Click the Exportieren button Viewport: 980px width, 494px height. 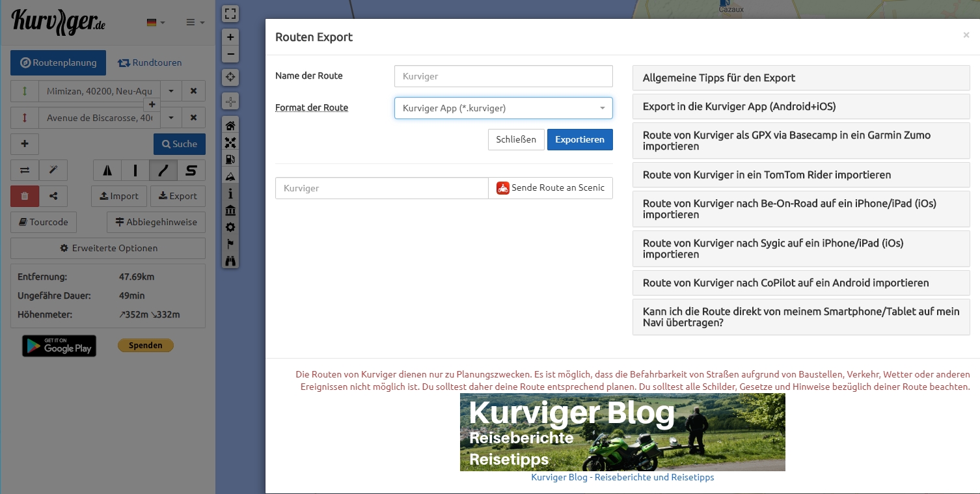point(580,139)
